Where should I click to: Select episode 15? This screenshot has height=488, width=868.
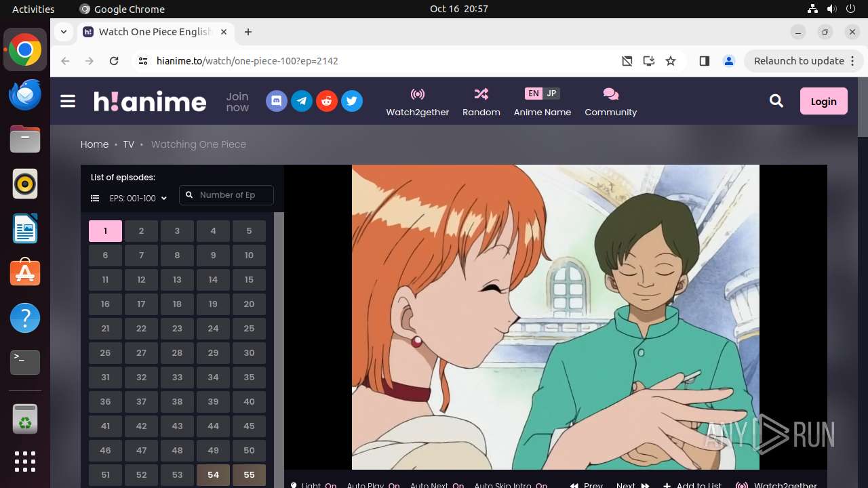(x=249, y=280)
